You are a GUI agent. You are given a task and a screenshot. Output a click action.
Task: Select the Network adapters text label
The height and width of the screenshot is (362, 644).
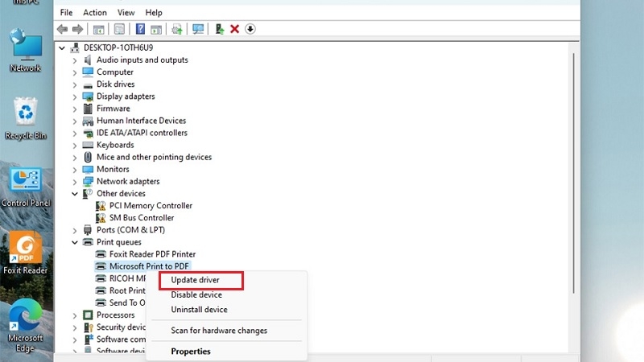tap(128, 182)
